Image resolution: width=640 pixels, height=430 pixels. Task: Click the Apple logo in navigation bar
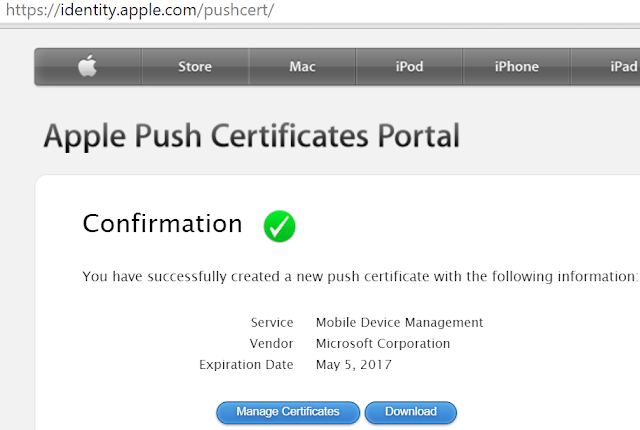[x=87, y=66]
